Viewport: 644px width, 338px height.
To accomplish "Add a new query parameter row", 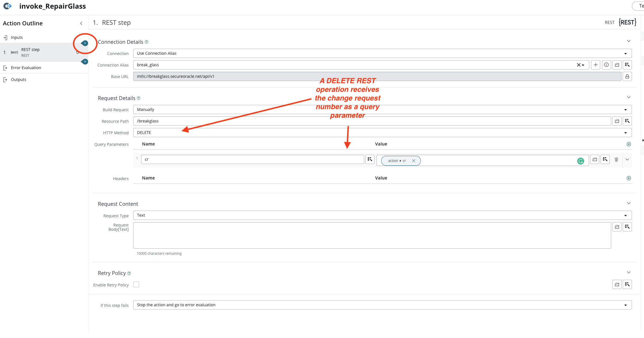I will (x=629, y=144).
